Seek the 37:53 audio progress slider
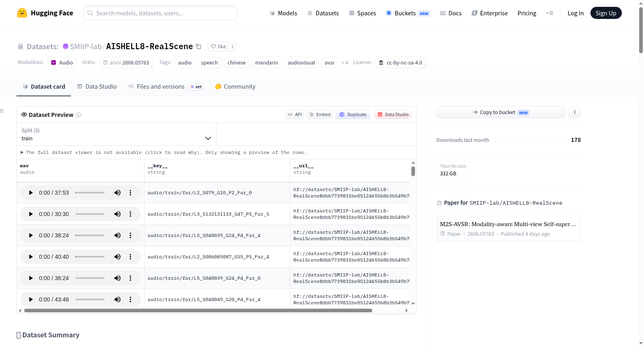644x347 pixels. pyautogui.click(x=90, y=193)
